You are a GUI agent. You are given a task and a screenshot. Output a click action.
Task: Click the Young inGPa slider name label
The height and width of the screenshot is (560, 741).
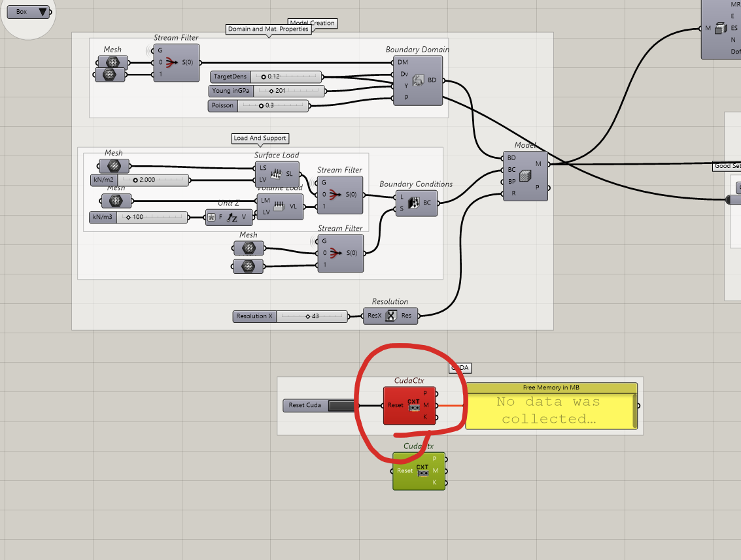(x=231, y=91)
